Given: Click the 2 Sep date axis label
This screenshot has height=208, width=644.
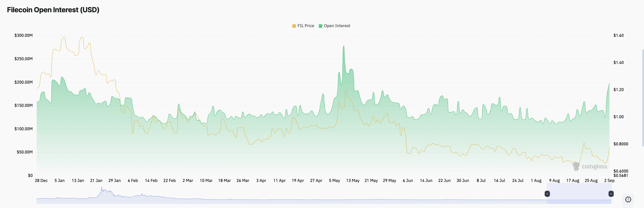Looking at the screenshot, I should tap(609, 180).
